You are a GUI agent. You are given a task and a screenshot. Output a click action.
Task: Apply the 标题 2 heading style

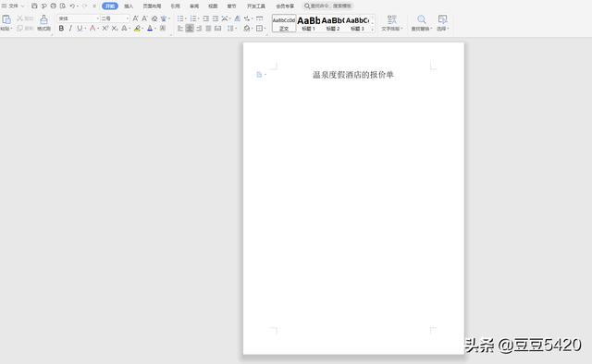(333, 23)
